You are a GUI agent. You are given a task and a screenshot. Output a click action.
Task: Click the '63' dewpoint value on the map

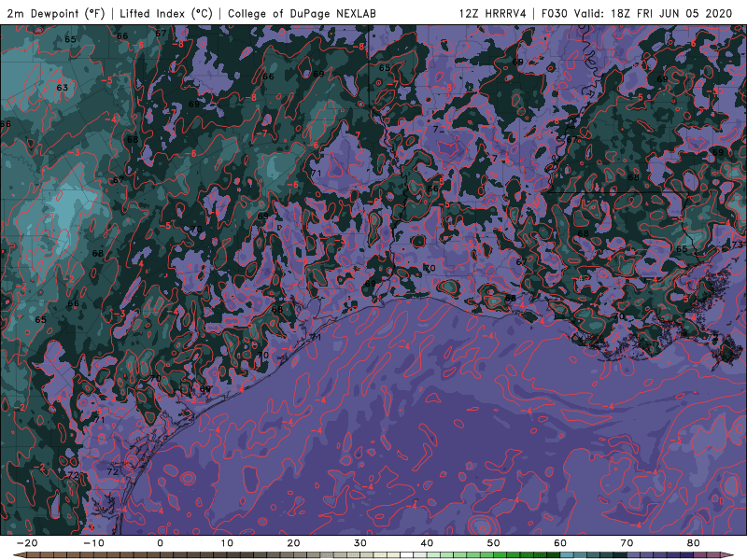tap(62, 88)
